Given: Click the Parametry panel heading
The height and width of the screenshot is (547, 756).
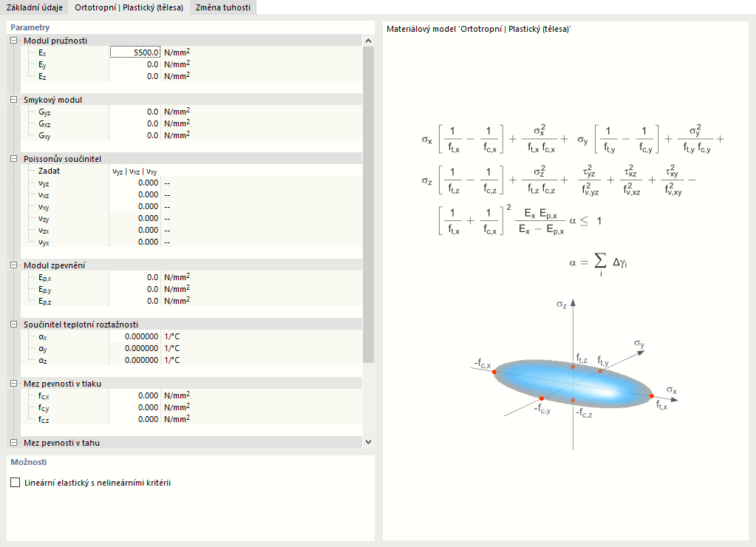Looking at the screenshot, I should pyautogui.click(x=30, y=27).
